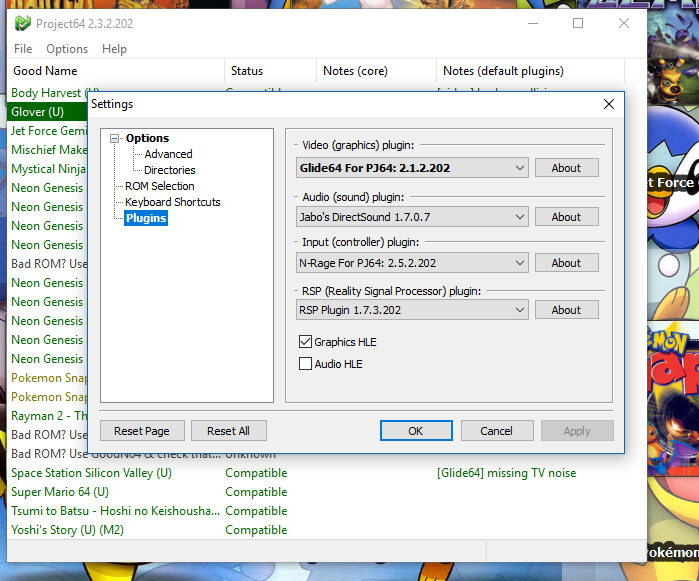Select Keyboard Shortcuts in settings tree

173,202
